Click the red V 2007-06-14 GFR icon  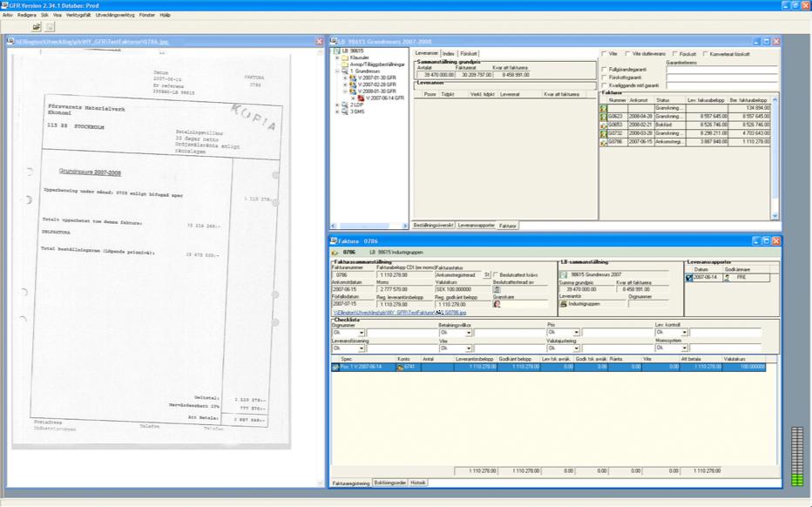(x=361, y=98)
